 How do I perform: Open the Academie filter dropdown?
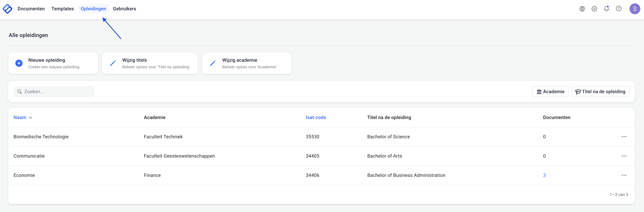tap(550, 92)
